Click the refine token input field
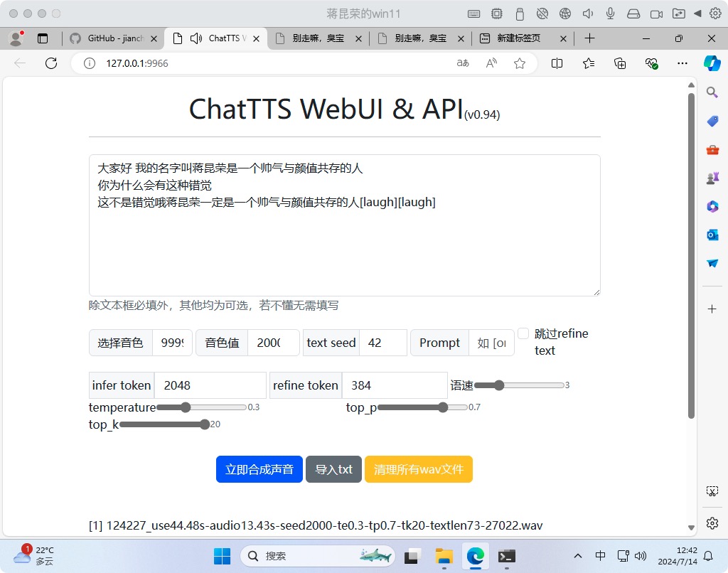 pos(395,385)
